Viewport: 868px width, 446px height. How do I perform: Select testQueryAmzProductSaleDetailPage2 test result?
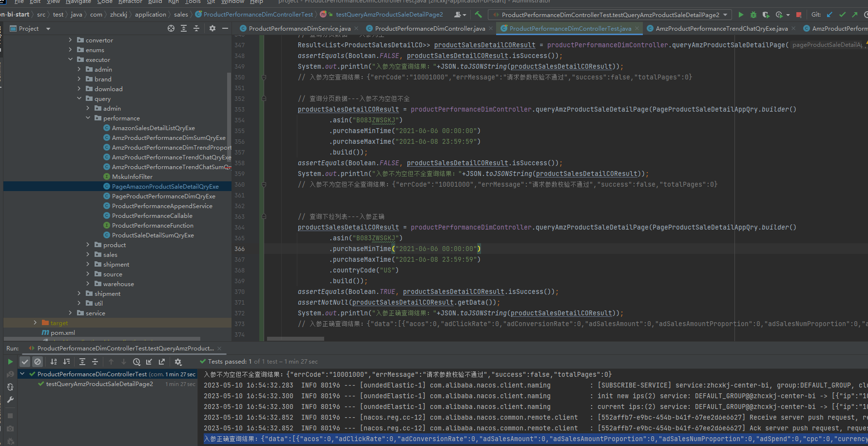[x=99, y=384]
